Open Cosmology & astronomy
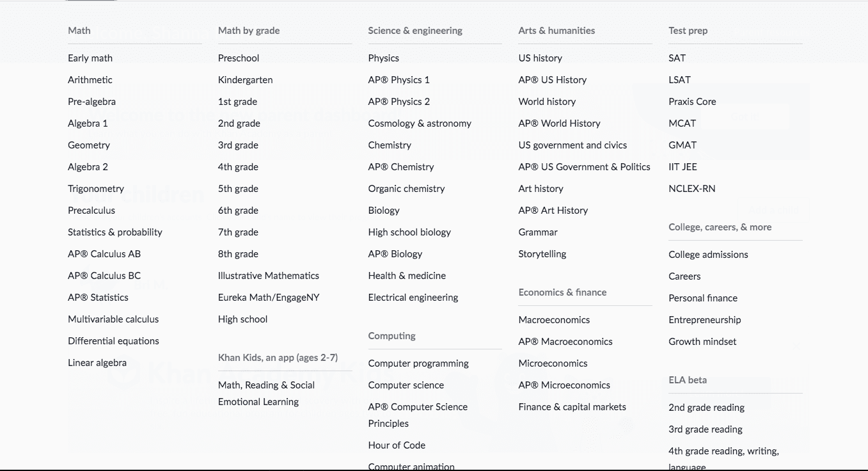The width and height of the screenshot is (868, 471). [x=420, y=124]
